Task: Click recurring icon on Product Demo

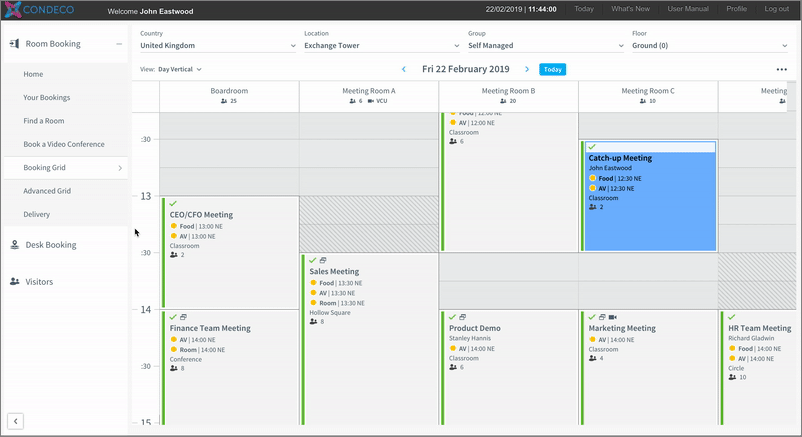Action: point(462,317)
